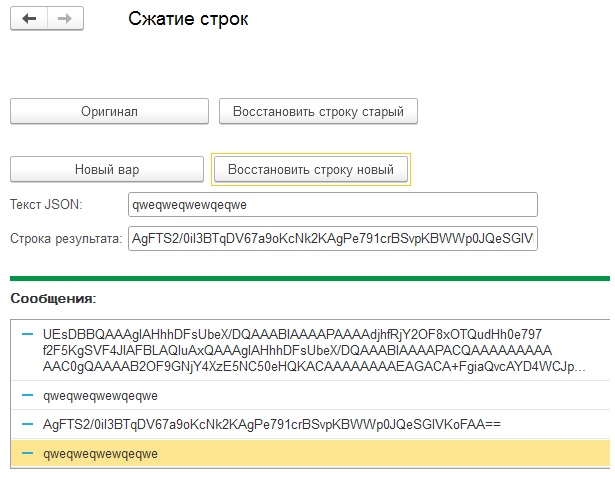The image size is (615, 480).
Task: Click the Новый вар button
Action: [107, 169]
